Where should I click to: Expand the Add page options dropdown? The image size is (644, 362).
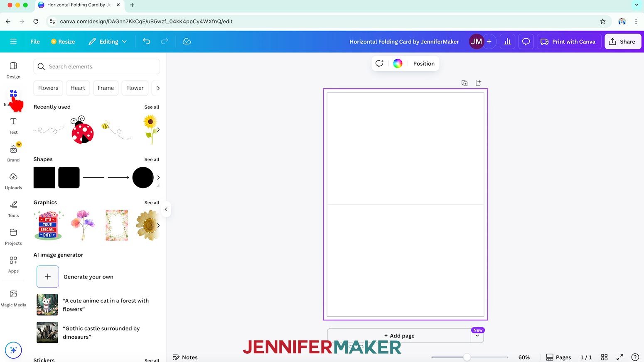pyautogui.click(x=477, y=336)
